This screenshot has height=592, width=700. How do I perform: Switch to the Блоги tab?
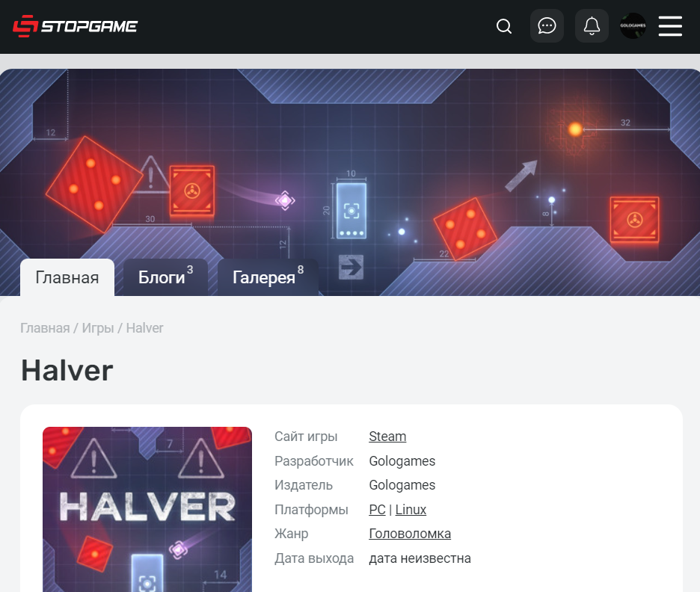(165, 277)
